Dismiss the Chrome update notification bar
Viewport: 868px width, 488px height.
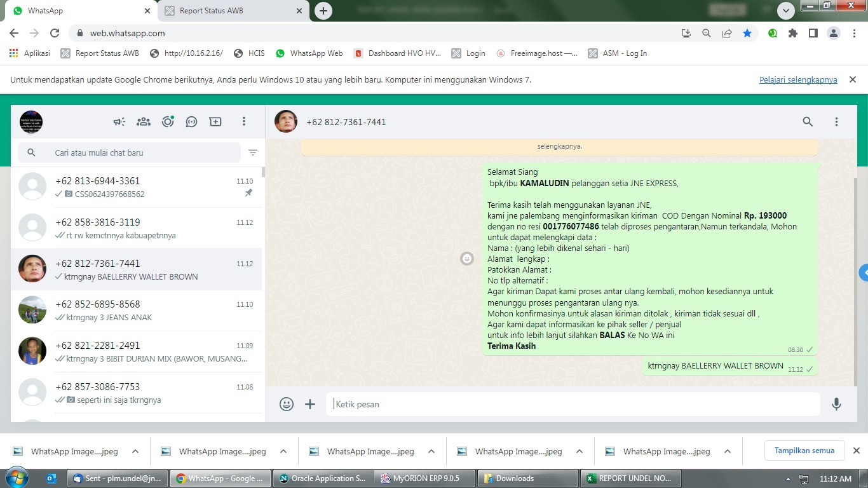[x=853, y=80]
